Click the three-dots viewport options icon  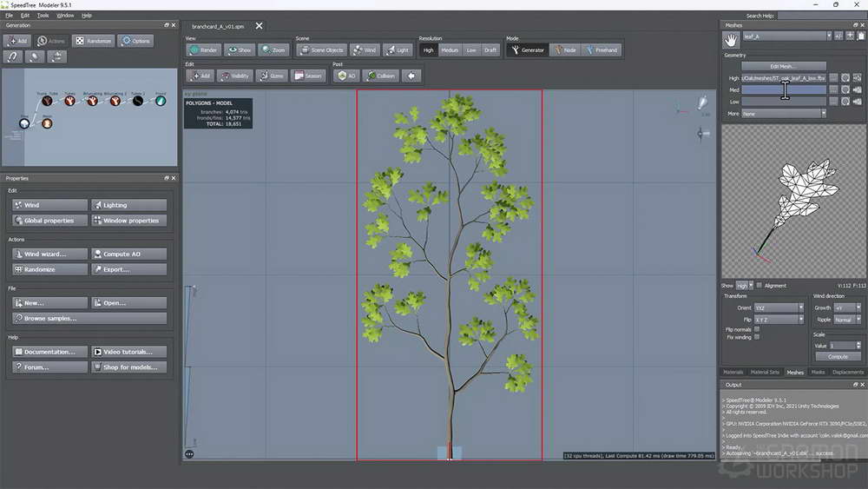pos(189,454)
